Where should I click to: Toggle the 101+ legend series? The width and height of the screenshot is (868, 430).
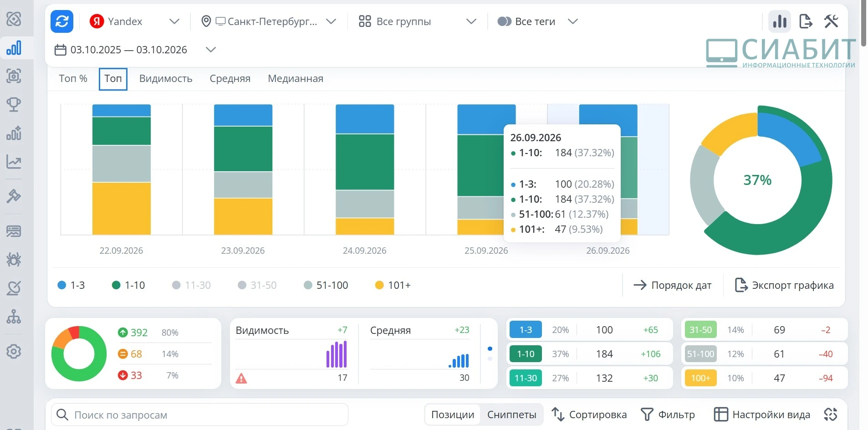pos(393,285)
